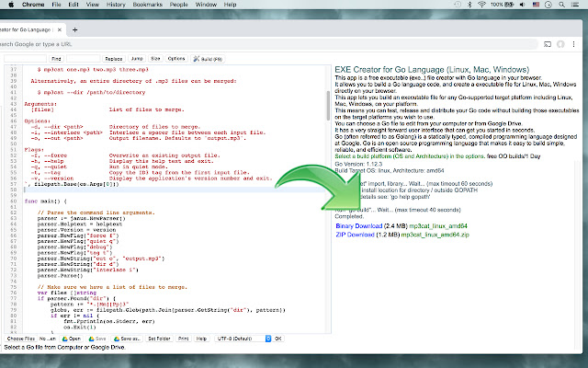The height and width of the screenshot is (368, 588).
Task: Open the Chrome application menu
Action: point(33,5)
